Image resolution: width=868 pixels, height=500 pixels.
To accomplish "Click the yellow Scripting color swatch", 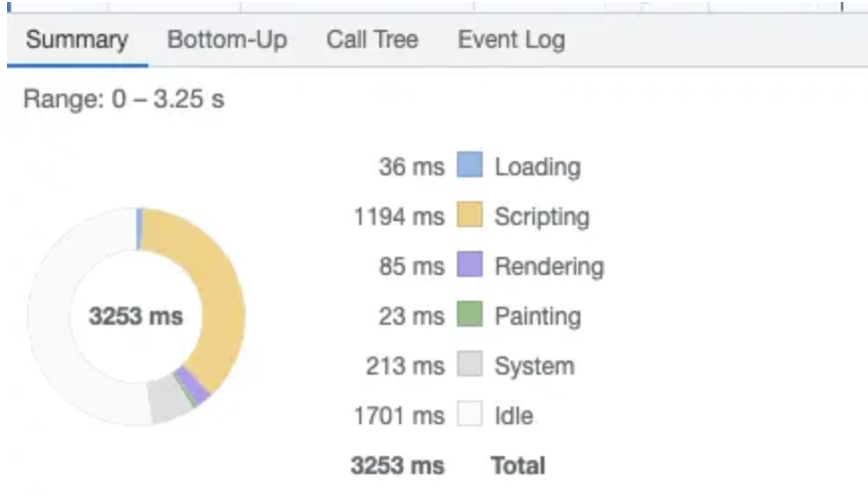I will point(469,215).
